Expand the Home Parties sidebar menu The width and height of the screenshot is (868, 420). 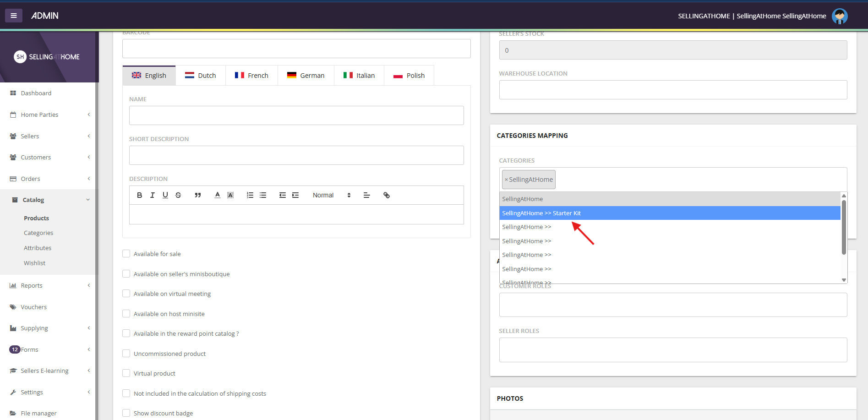click(x=49, y=115)
